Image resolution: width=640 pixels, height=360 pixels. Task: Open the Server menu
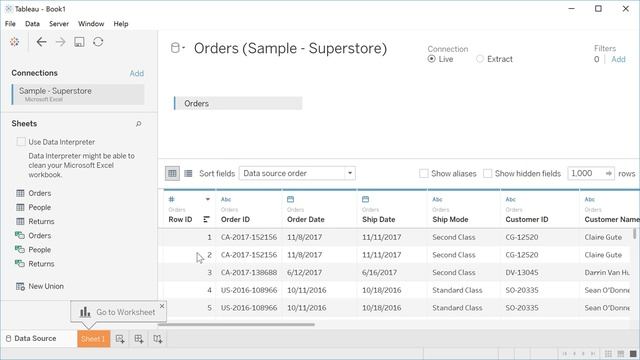tap(59, 24)
